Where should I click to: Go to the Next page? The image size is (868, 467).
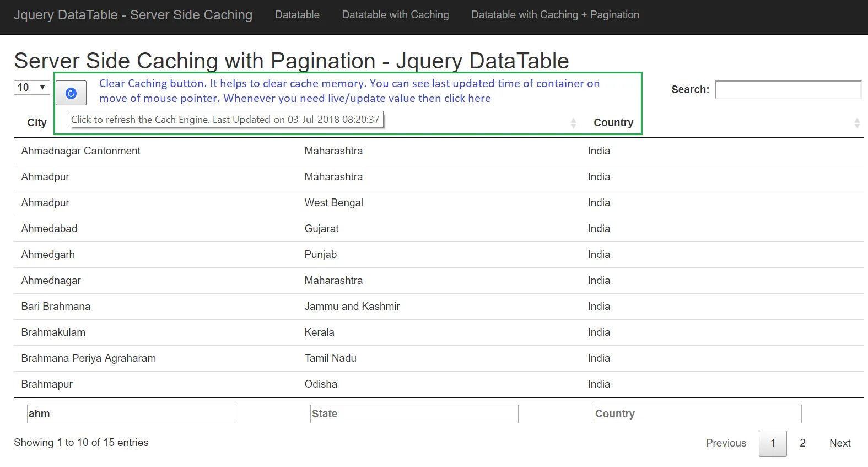pyautogui.click(x=840, y=443)
